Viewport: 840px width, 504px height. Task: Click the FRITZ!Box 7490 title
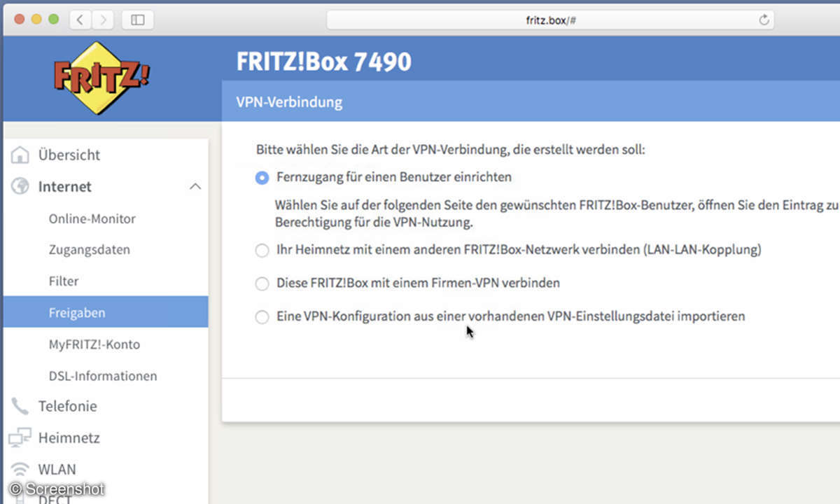323,62
